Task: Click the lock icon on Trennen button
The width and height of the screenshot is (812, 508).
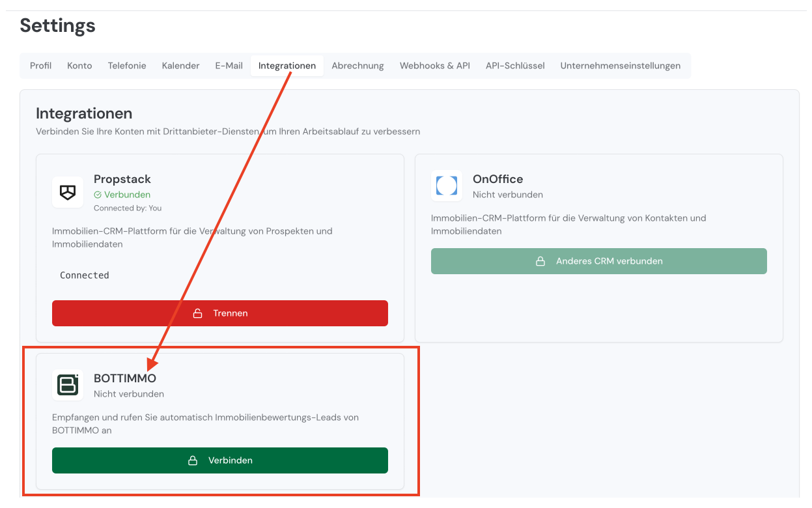Action: [x=197, y=313]
